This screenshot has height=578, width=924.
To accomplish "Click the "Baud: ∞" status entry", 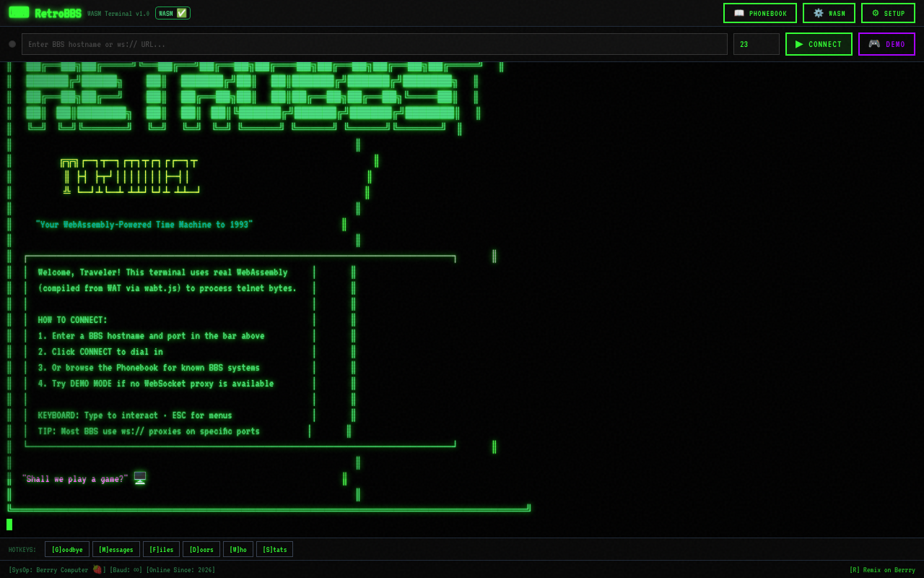I will click(x=126, y=570).
